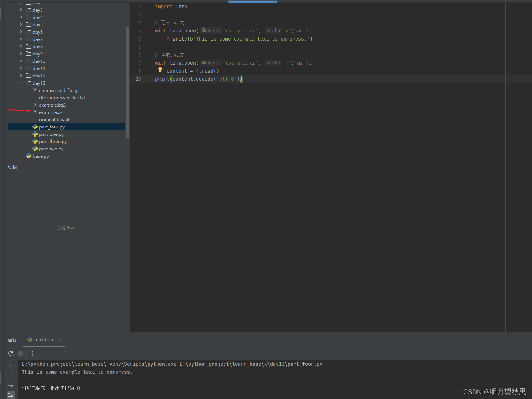The height and width of the screenshot is (399, 532).
Task: Click the stop process square icon
Action: point(20,353)
